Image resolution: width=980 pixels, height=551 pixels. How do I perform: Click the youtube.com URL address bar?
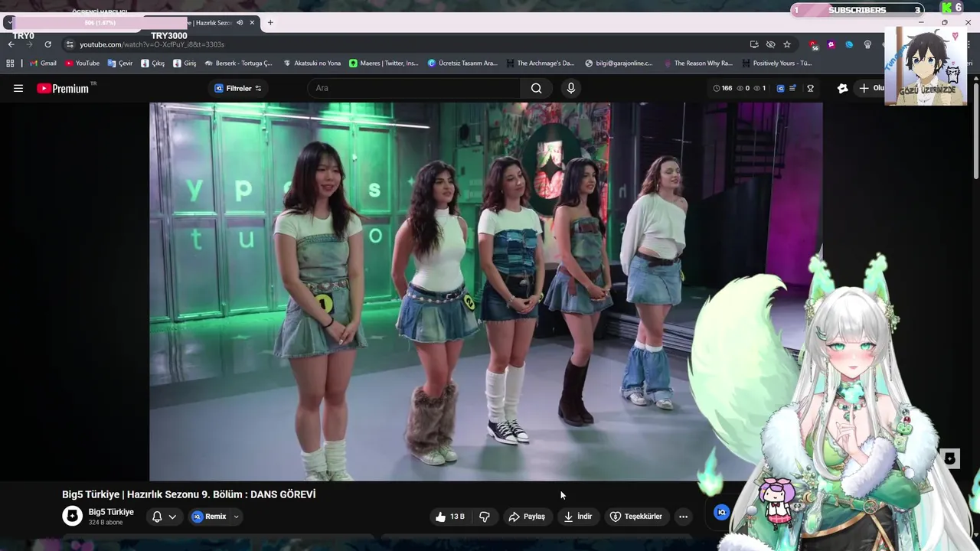click(152, 44)
